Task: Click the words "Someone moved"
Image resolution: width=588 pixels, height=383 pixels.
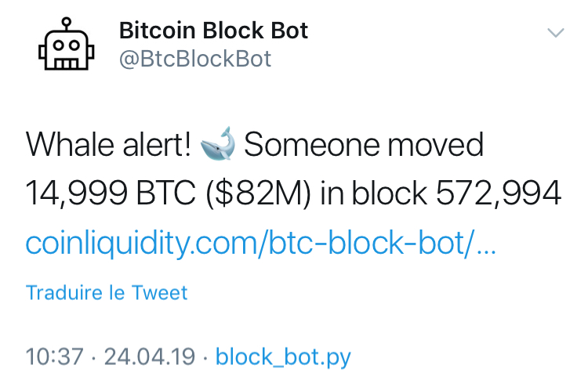Action: [x=365, y=146]
